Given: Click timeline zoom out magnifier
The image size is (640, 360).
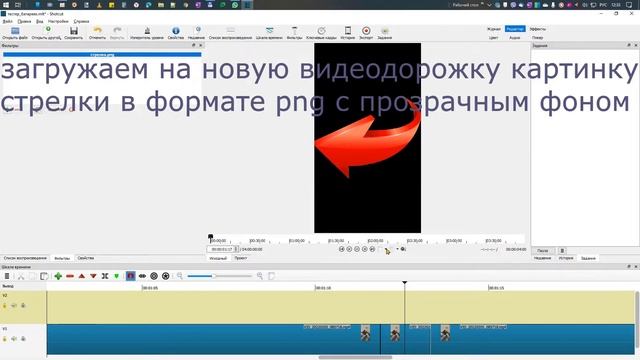Looking at the screenshot, I should pyautogui.click(x=180, y=276).
